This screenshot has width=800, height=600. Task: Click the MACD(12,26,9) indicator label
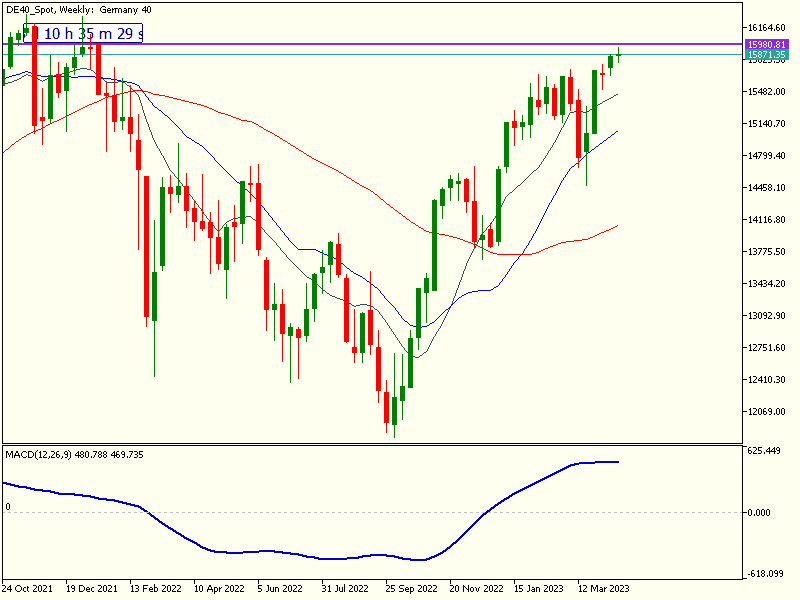75,455
